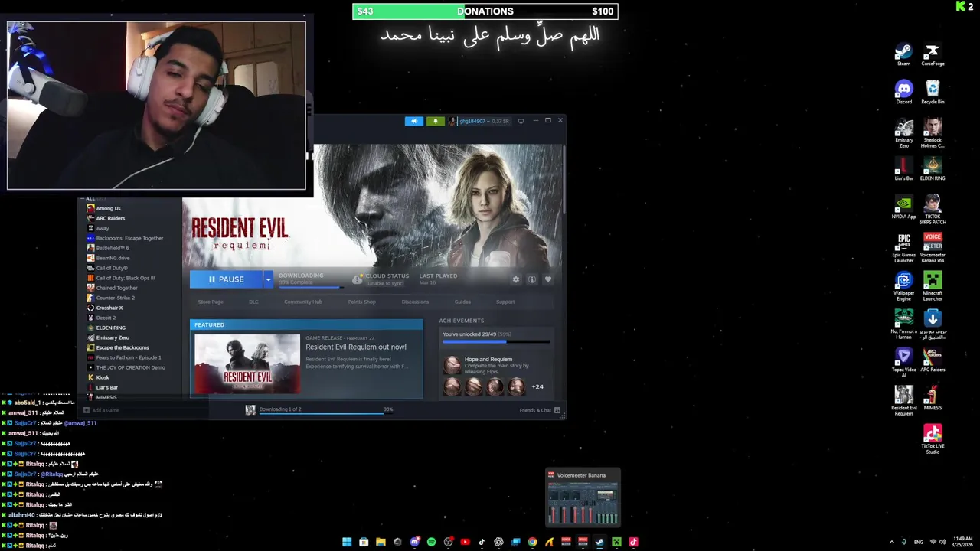The image size is (980, 551).
Task: Open Friends & Chat in Steam
Action: 540,410
